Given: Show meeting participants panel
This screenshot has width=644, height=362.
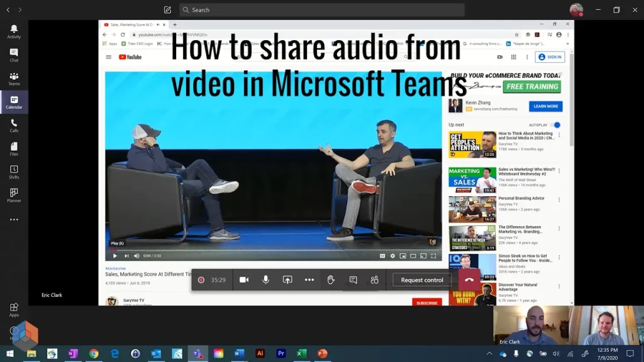Looking at the screenshot, I should pyautogui.click(x=375, y=280).
